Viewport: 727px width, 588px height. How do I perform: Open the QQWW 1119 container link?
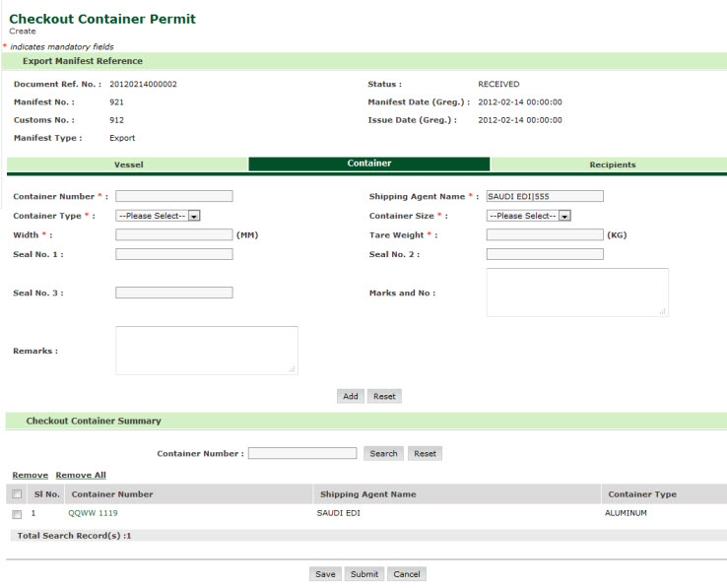pos(93,513)
